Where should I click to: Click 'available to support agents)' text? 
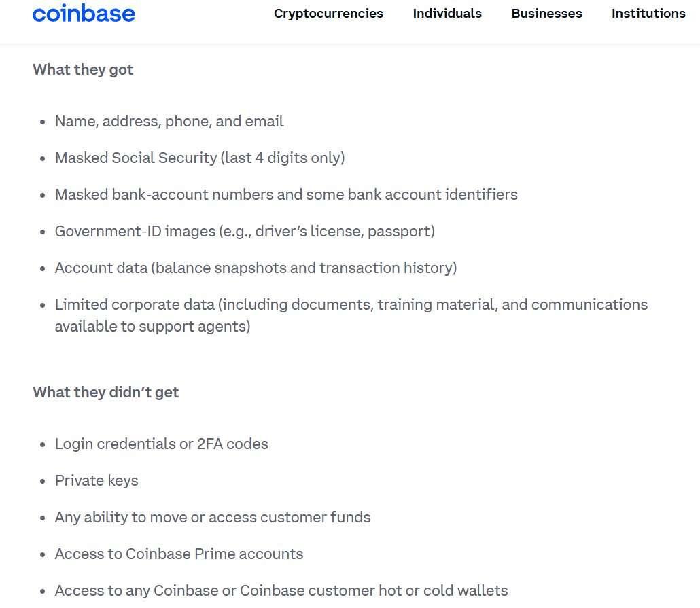[x=153, y=326]
